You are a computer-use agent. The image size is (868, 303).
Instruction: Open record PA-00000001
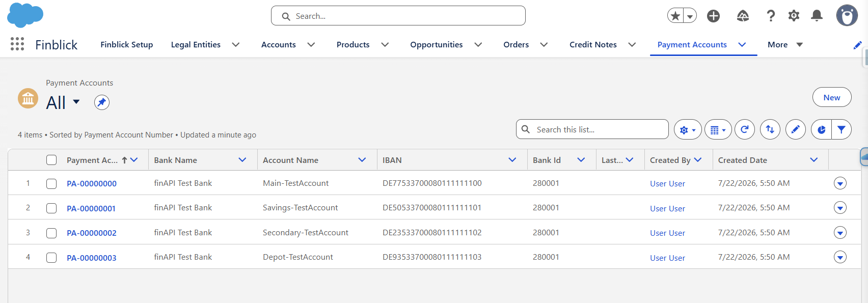tap(91, 209)
